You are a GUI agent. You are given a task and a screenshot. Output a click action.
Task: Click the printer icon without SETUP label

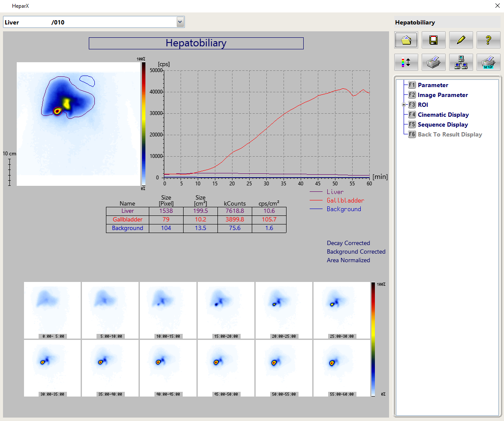[434, 62]
